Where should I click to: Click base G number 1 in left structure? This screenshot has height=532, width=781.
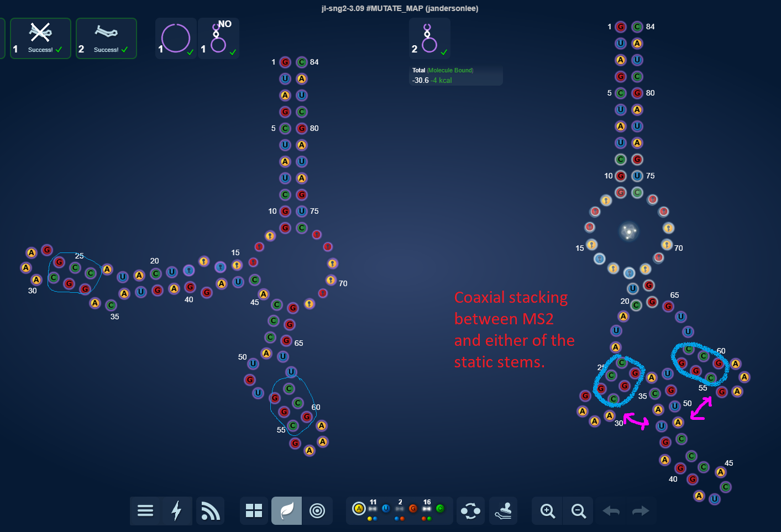285,62
